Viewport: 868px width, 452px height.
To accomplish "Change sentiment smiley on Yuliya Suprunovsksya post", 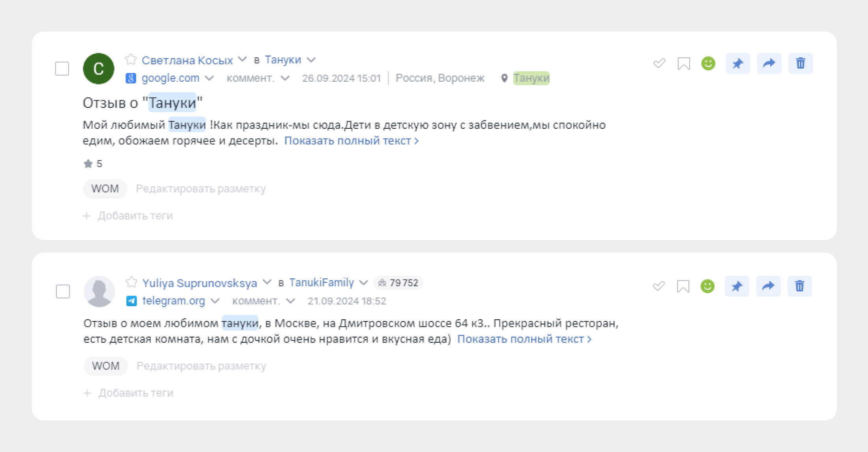I will point(707,286).
